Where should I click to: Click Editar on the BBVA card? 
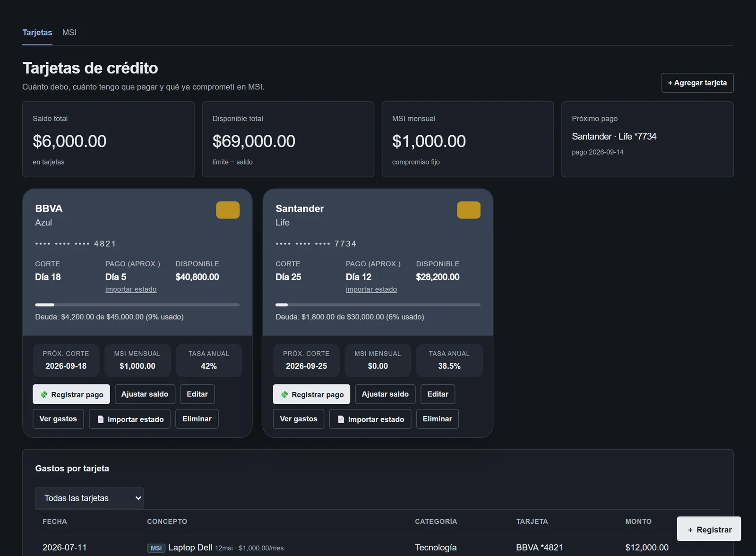(x=198, y=394)
